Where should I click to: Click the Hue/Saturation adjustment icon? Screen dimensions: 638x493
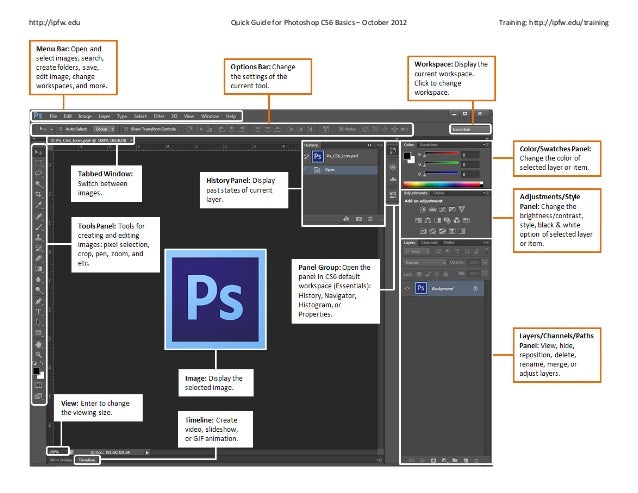click(418, 220)
